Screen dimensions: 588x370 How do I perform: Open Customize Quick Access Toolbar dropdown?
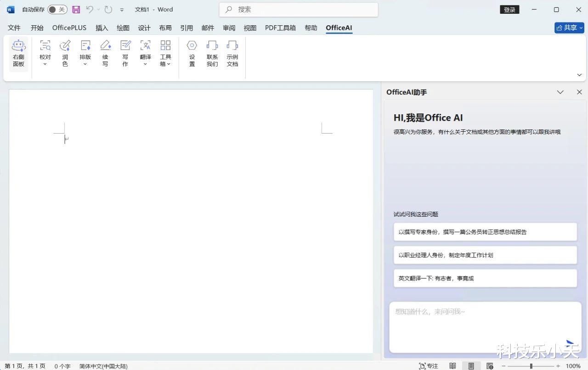click(x=122, y=10)
